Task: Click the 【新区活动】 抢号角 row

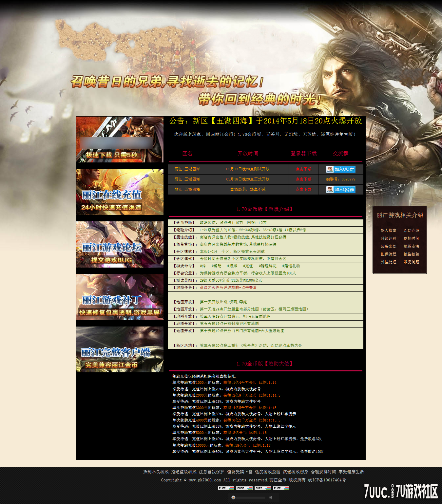Action: pos(266,346)
